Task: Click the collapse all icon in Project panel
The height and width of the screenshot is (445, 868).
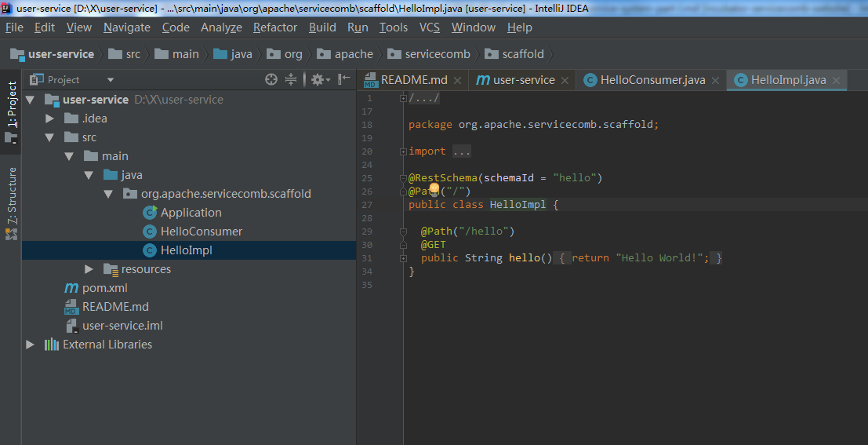Action: coord(291,79)
